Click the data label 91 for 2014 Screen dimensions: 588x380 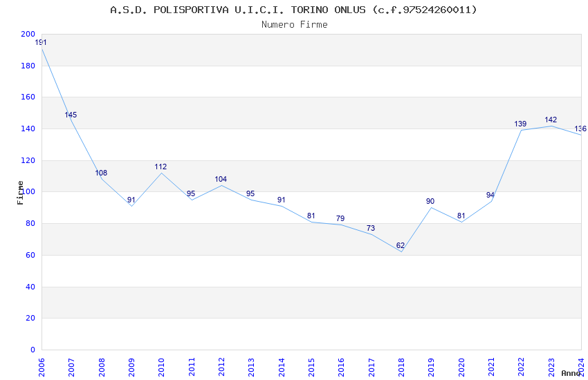(x=282, y=200)
